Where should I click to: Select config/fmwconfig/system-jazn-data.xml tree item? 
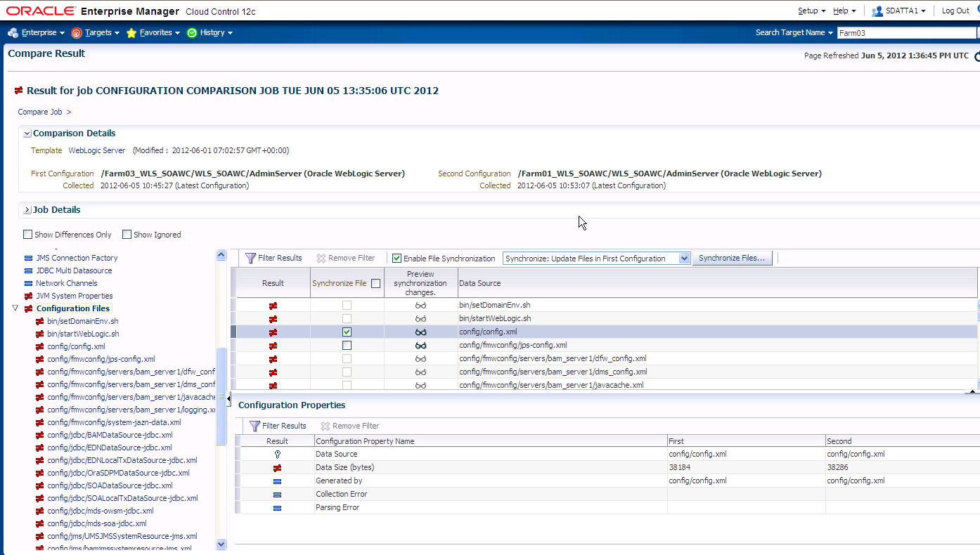(x=114, y=422)
